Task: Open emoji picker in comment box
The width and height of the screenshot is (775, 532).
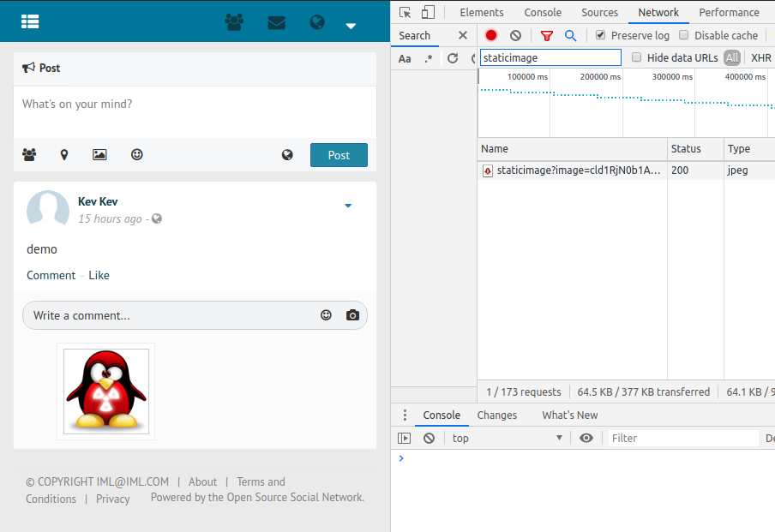Action: pyautogui.click(x=326, y=315)
